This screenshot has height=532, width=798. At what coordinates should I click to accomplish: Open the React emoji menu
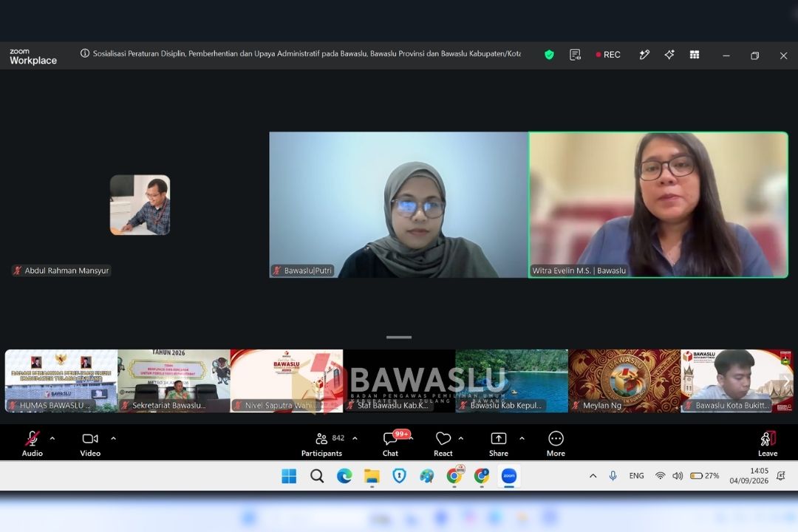[443, 443]
